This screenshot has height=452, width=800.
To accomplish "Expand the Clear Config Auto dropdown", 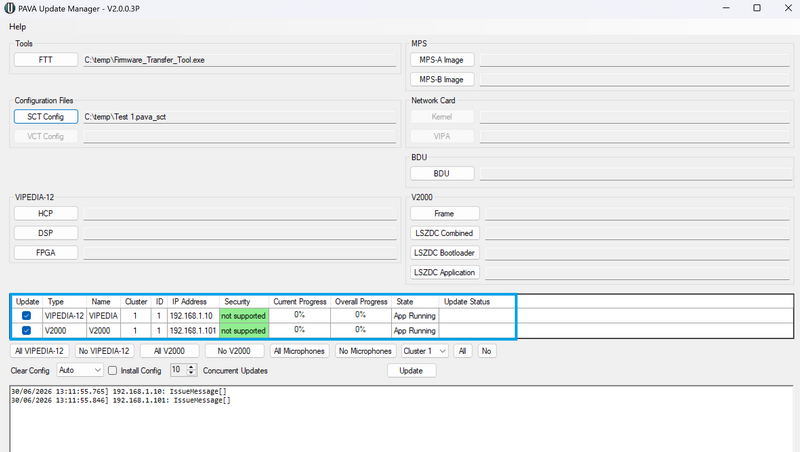I will click(97, 370).
